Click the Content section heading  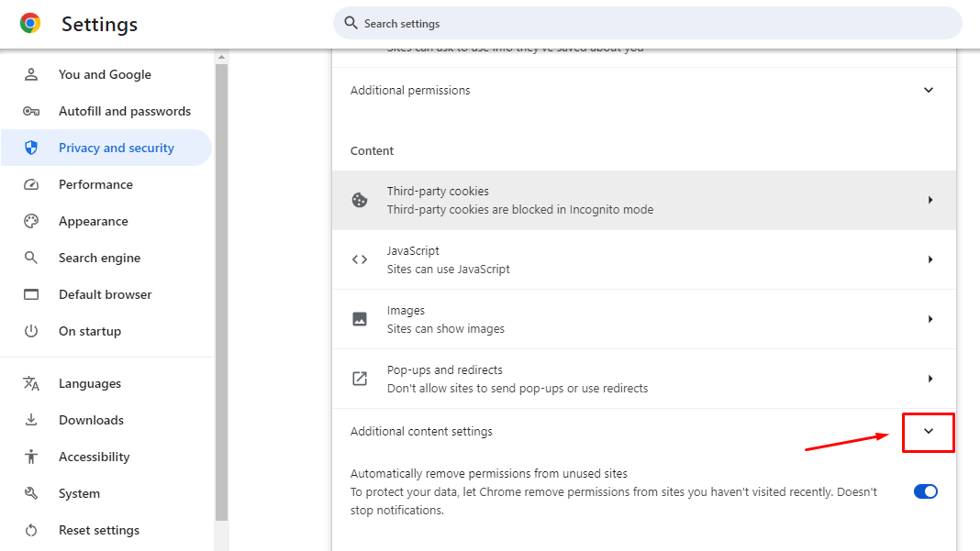372,150
